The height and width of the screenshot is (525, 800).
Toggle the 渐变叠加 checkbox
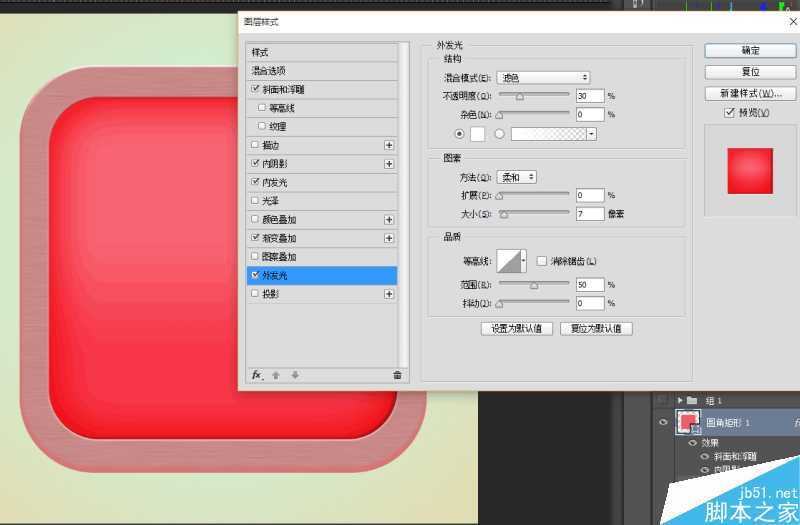(x=256, y=238)
